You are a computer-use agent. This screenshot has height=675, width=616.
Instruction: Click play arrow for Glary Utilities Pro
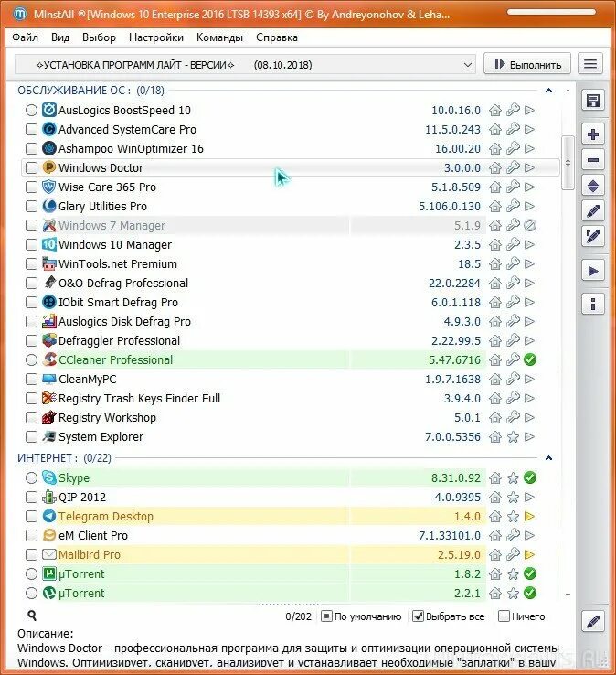tap(529, 206)
